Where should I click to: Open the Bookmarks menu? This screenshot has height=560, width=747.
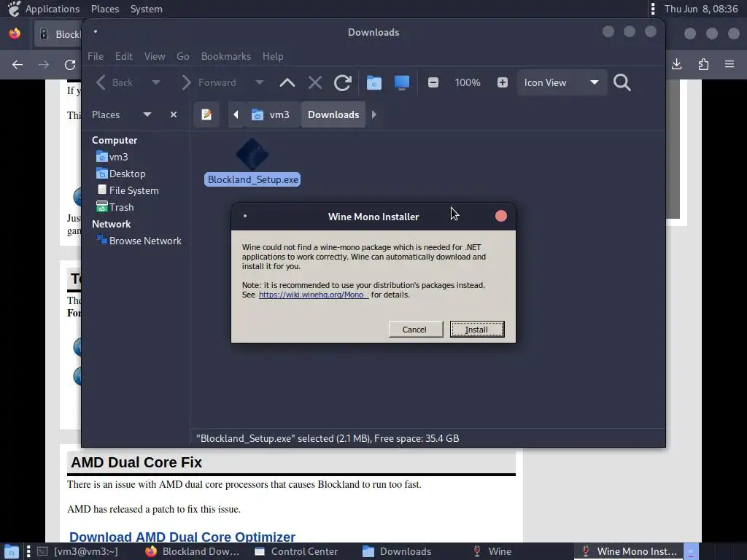point(226,56)
